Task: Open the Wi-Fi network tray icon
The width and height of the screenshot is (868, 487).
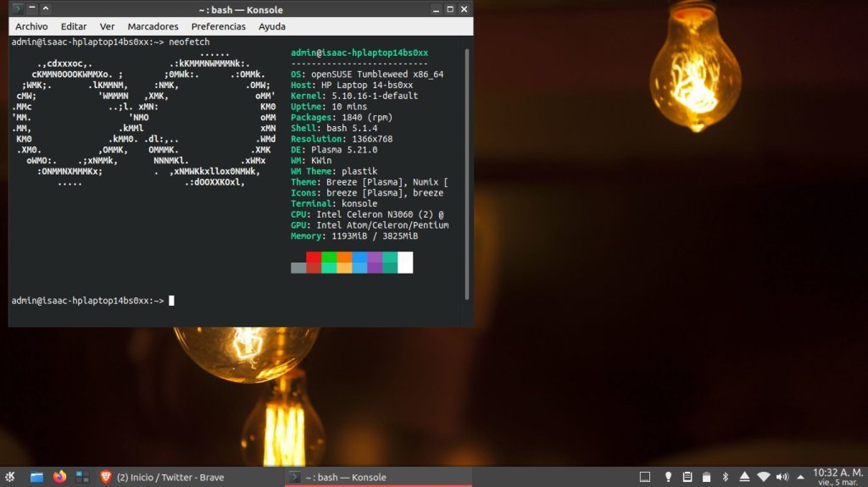Action: 763,477
